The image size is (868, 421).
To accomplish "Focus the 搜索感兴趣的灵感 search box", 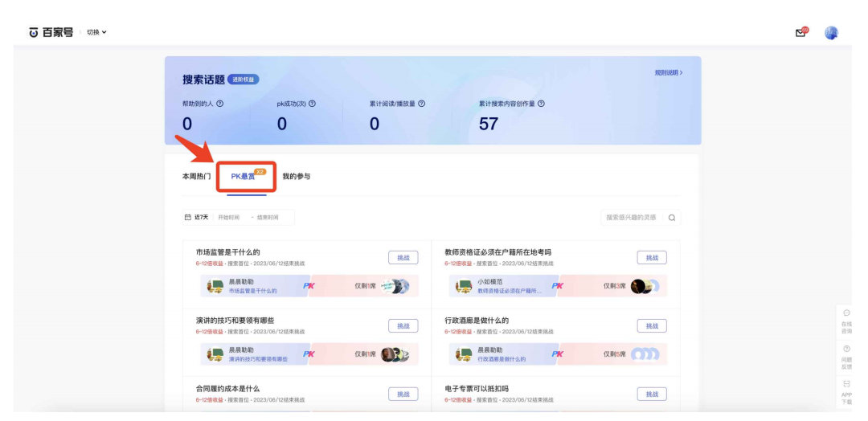I will coord(632,218).
